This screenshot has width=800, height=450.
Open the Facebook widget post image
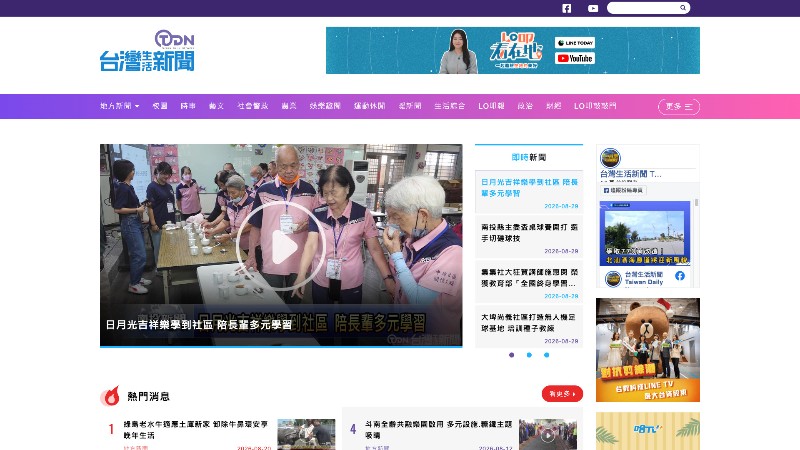pos(645,233)
